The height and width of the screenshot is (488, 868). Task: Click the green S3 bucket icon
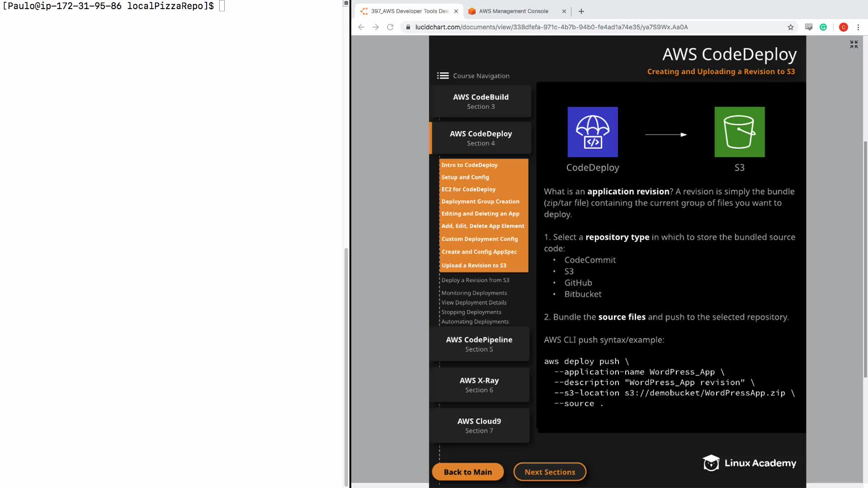[x=739, y=132]
